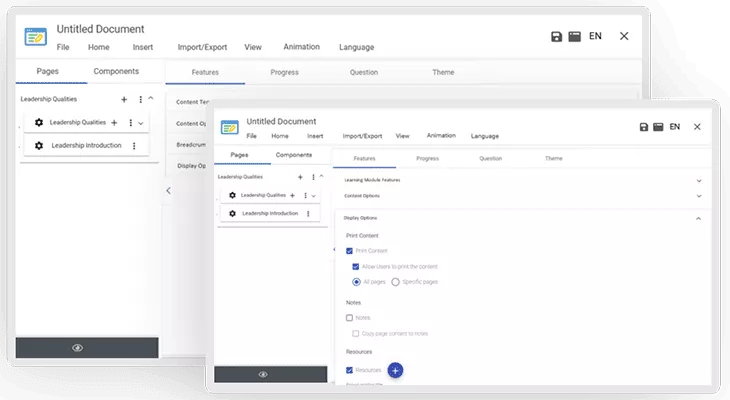Click the Untitled Document title in back window
The height and width of the screenshot is (400, 730).
[x=101, y=29]
